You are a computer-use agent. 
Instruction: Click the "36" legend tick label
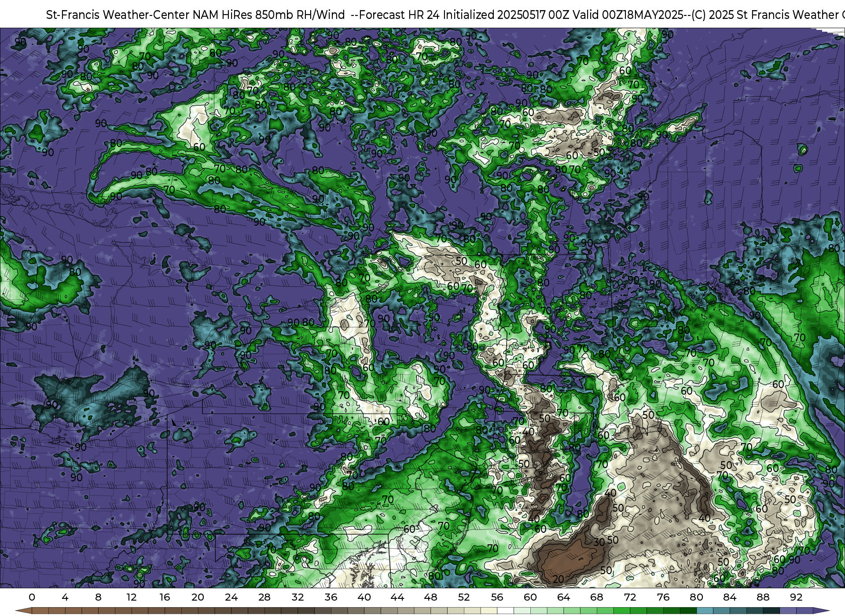[331, 597]
